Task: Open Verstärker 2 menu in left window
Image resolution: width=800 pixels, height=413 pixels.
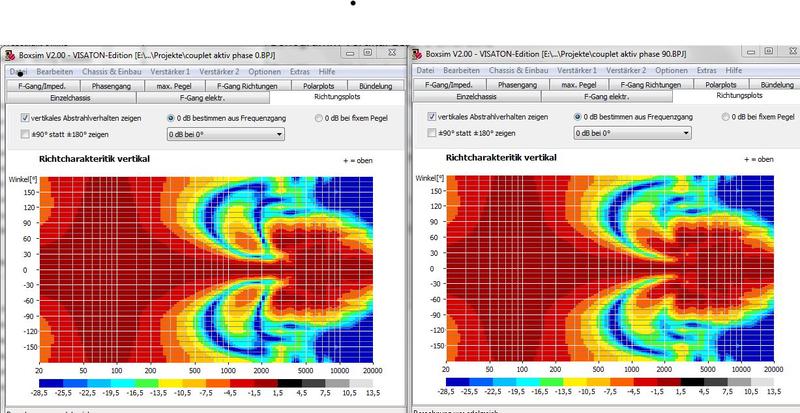Action: [219, 72]
